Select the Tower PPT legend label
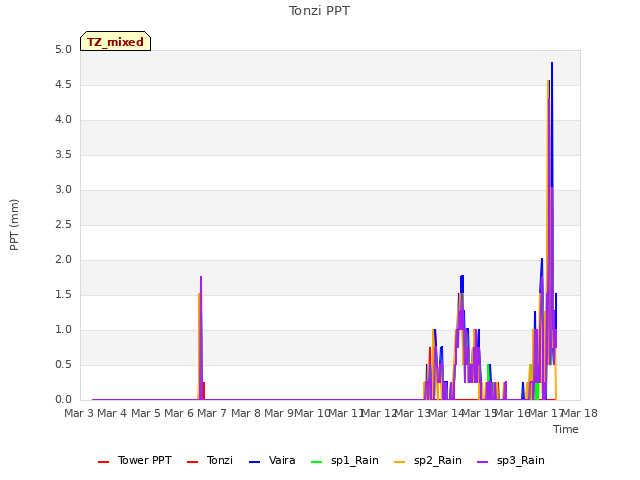The image size is (640, 480). coord(144,460)
